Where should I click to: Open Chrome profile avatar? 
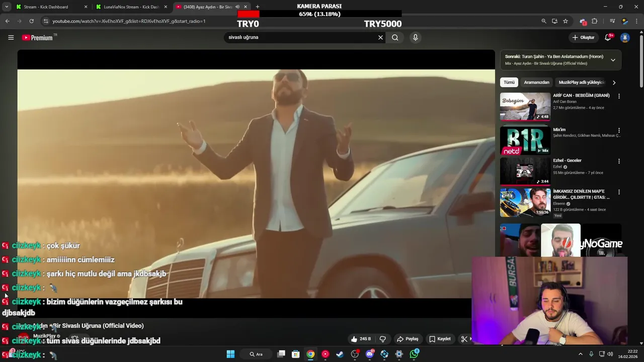pos(625,21)
